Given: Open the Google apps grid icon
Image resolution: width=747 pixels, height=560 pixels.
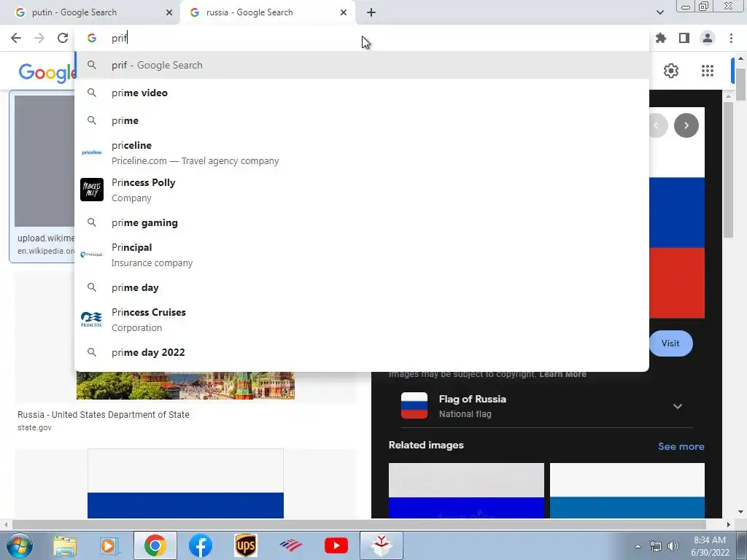Looking at the screenshot, I should 708,71.
